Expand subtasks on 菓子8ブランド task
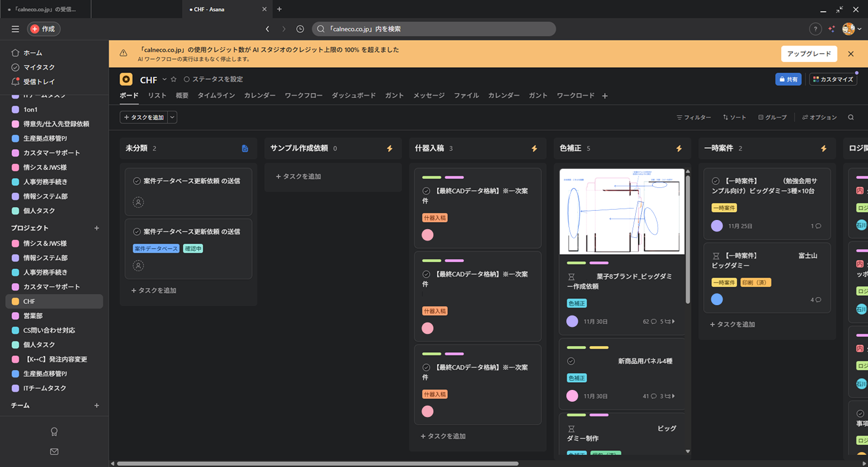 (x=668, y=321)
